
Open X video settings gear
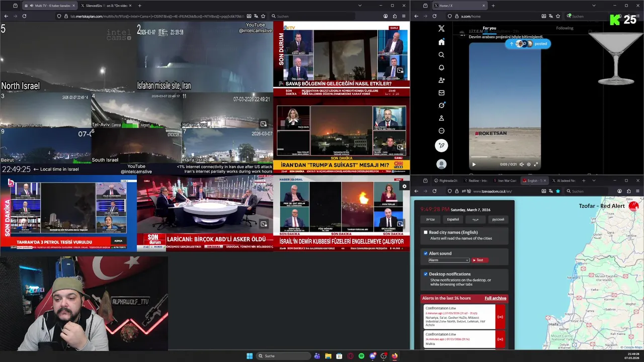[529, 164]
